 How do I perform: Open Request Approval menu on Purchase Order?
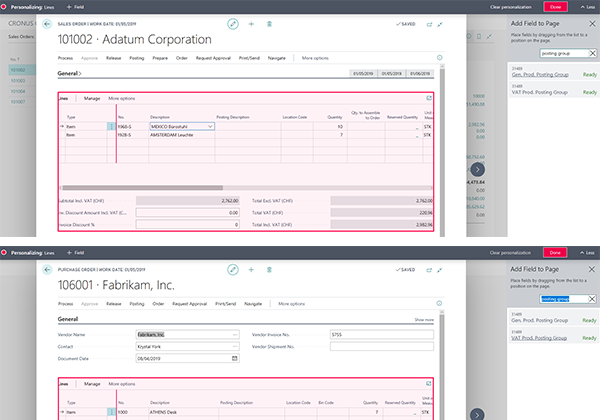(190, 302)
